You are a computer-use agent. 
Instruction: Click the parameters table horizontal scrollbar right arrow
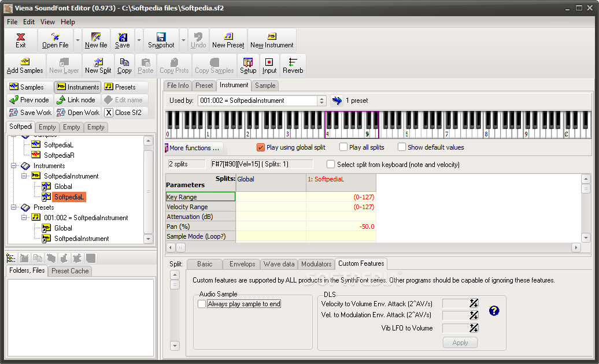(576, 248)
